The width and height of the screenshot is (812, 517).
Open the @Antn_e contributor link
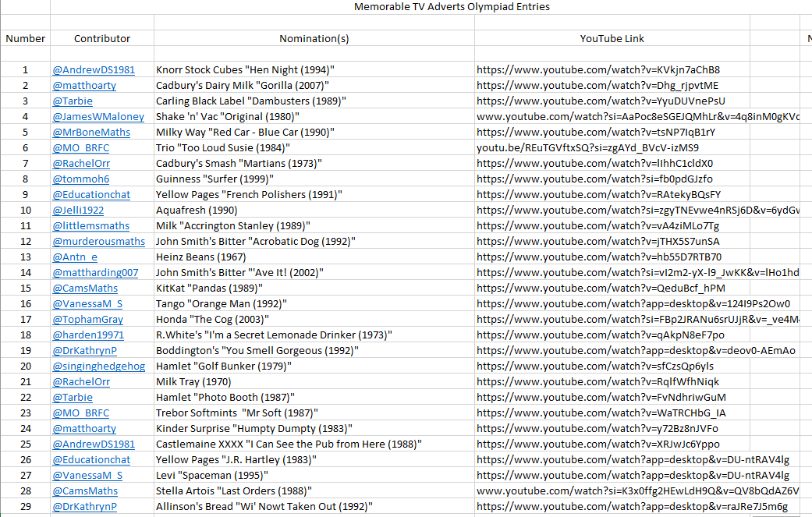click(x=75, y=257)
